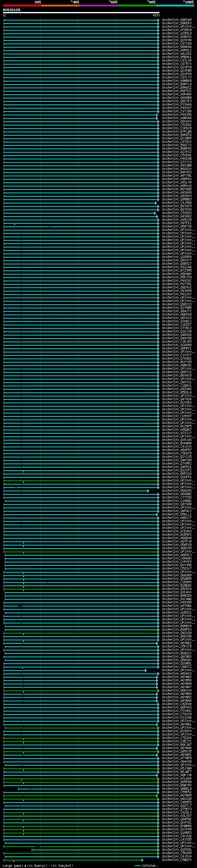Select label UniRef100_A7E4H3

point(177,531)
